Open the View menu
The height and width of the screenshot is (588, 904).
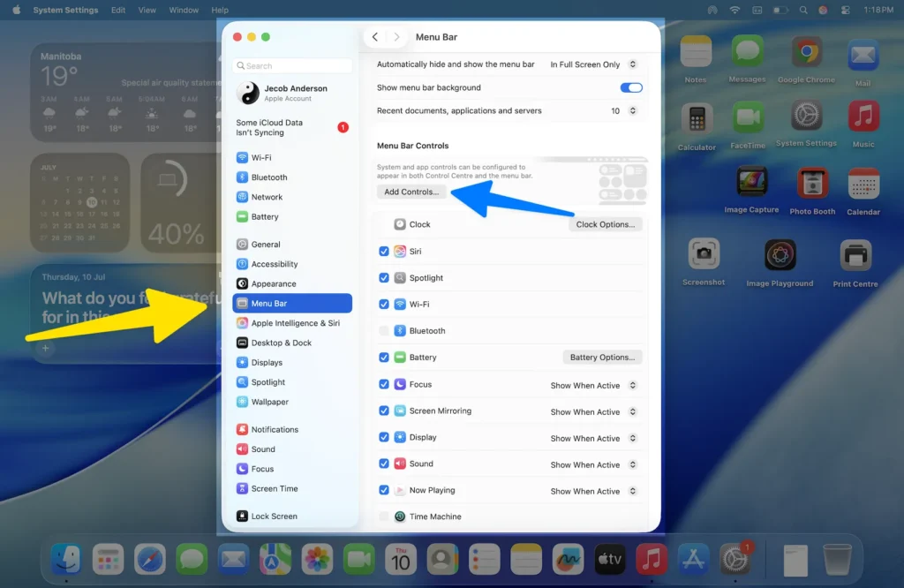pyautogui.click(x=147, y=10)
